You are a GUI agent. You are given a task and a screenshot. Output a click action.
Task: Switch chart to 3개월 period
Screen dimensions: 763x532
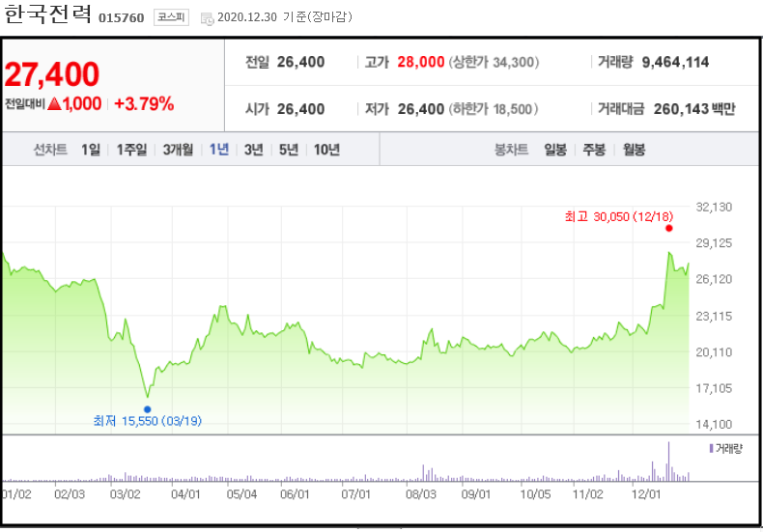click(178, 150)
